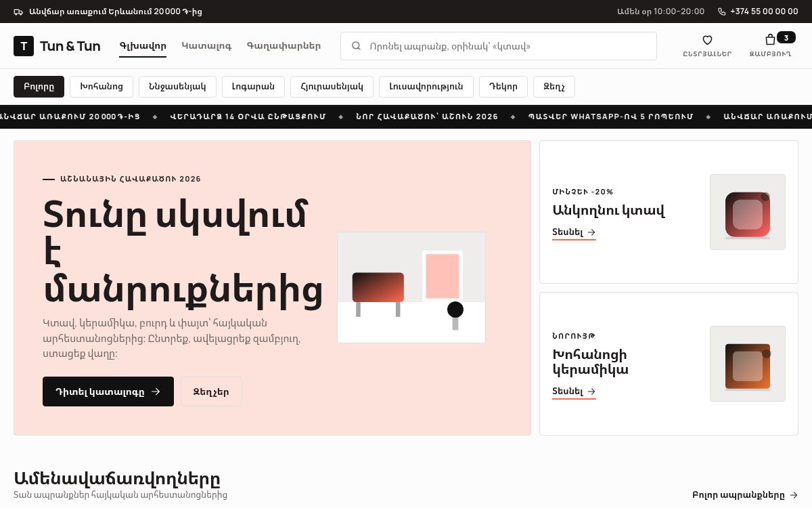Click ticker text ՊԱՏՎԵՐ WHATSAPP-ՈՎ 5 ՐՈՊԵՈՒՄ
The width and height of the screenshot is (812, 508).
(x=610, y=117)
